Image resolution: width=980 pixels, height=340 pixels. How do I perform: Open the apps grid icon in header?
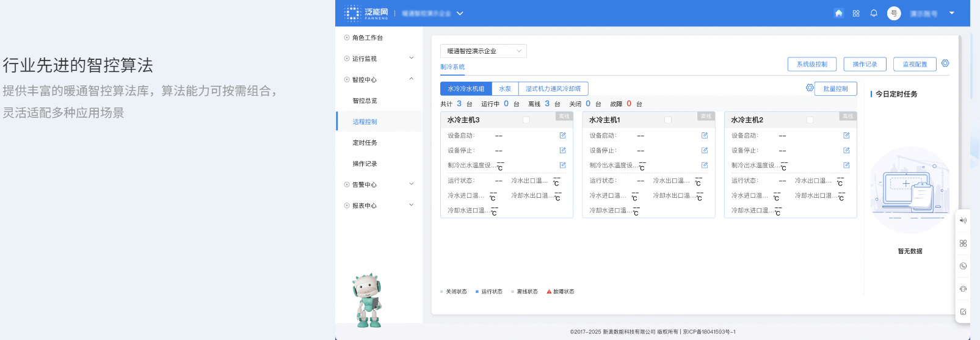856,13
